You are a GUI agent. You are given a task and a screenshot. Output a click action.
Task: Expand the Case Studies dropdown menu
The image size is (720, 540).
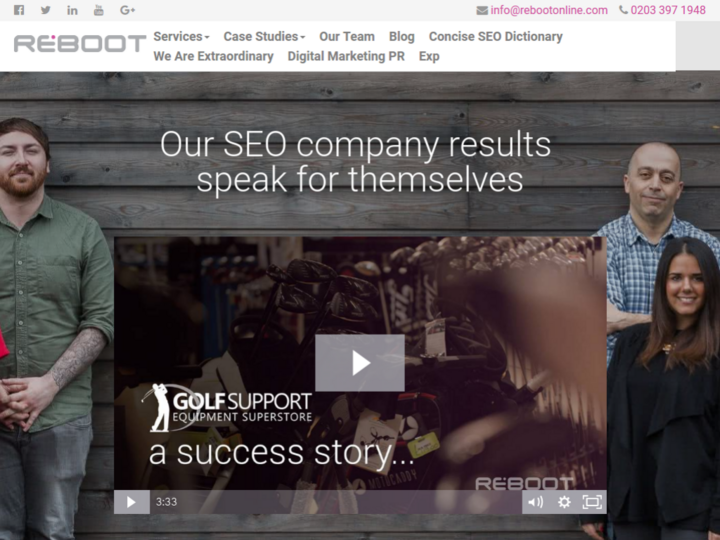coord(264,36)
